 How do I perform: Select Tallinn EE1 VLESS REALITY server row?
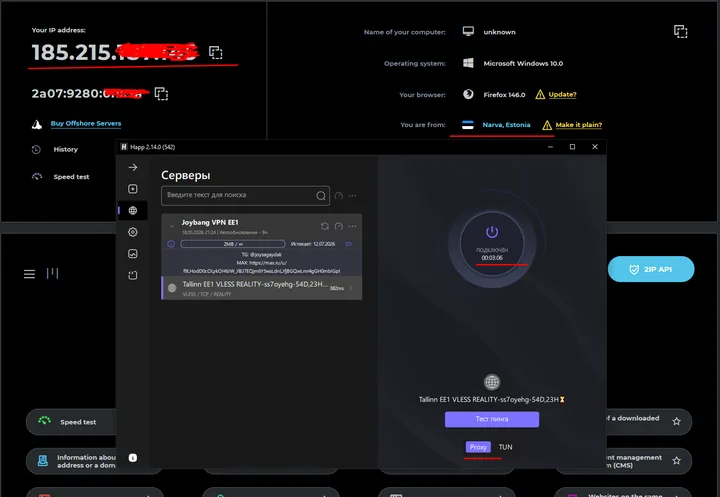[262, 288]
